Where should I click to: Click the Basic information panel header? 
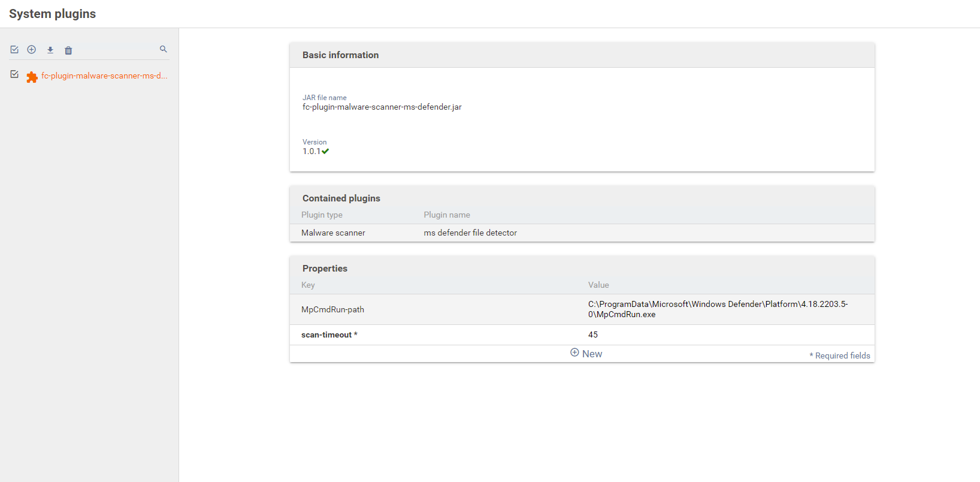(340, 55)
